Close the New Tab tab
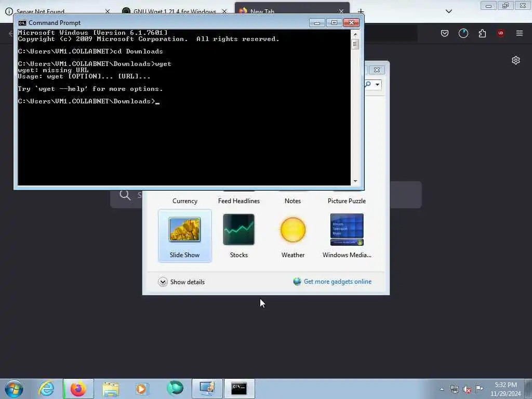The width and height of the screenshot is (532, 399). click(x=341, y=11)
